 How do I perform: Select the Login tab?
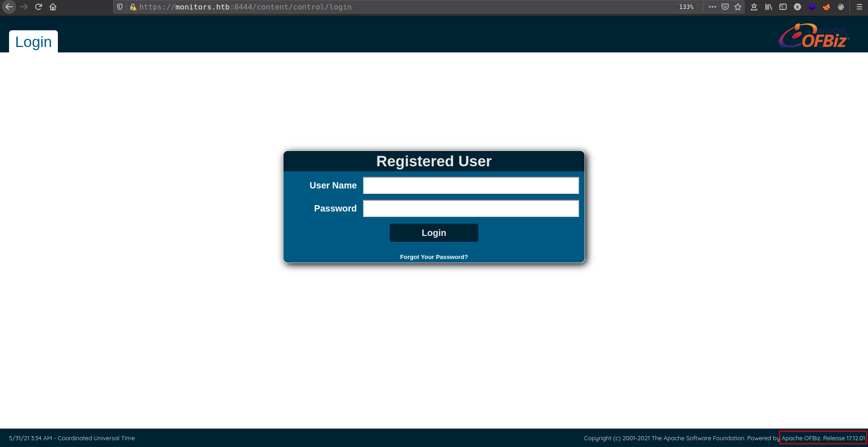[x=33, y=42]
